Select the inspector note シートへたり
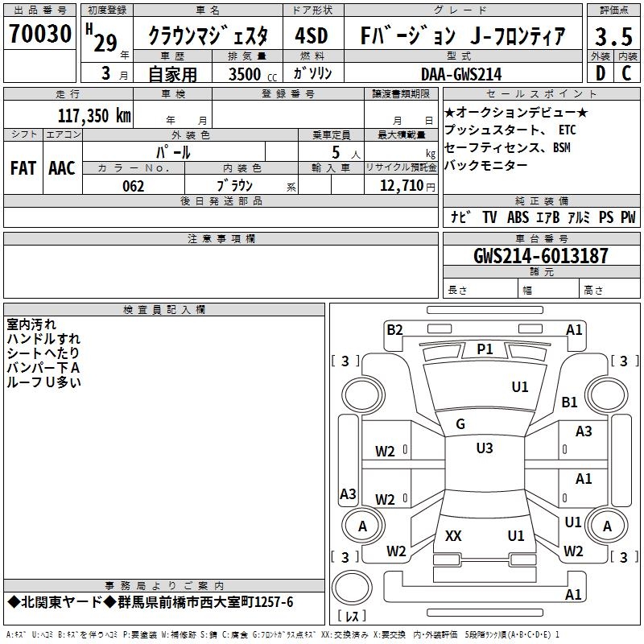Image resolution: width=644 pixels, height=644 pixels. click(x=43, y=353)
